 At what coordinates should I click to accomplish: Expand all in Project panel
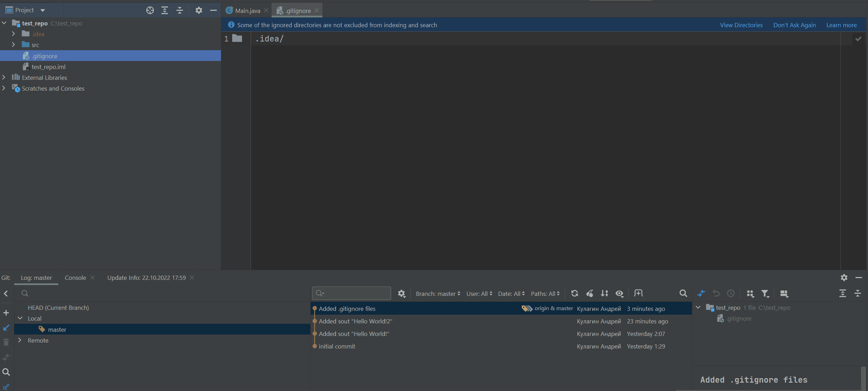(x=165, y=10)
